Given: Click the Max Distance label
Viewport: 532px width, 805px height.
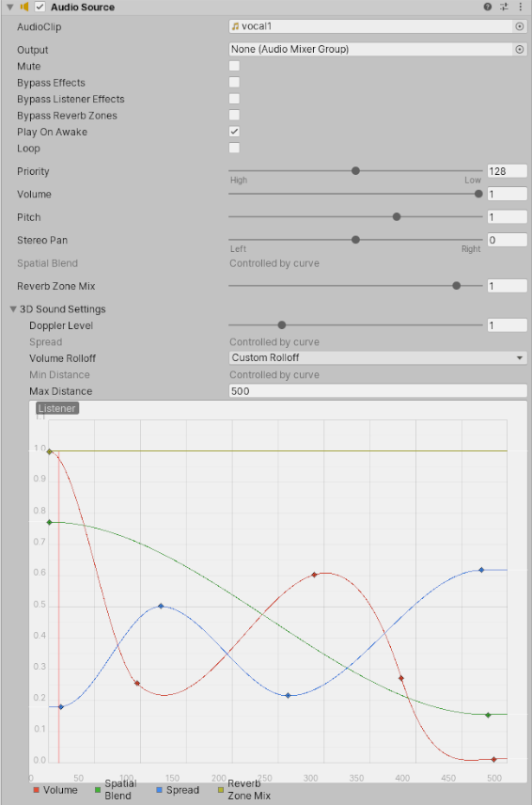Looking at the screenshot, I should click(60, 391).
